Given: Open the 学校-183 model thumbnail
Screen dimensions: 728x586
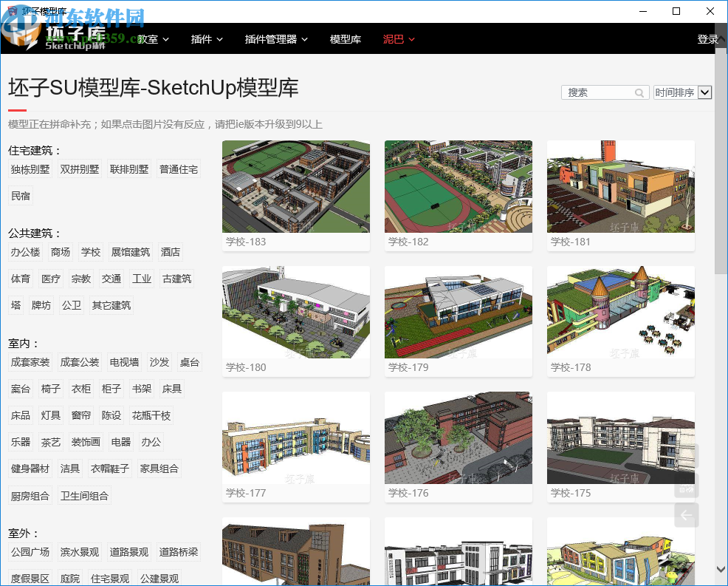Looking at the screenshot, I should pos(296,186).
